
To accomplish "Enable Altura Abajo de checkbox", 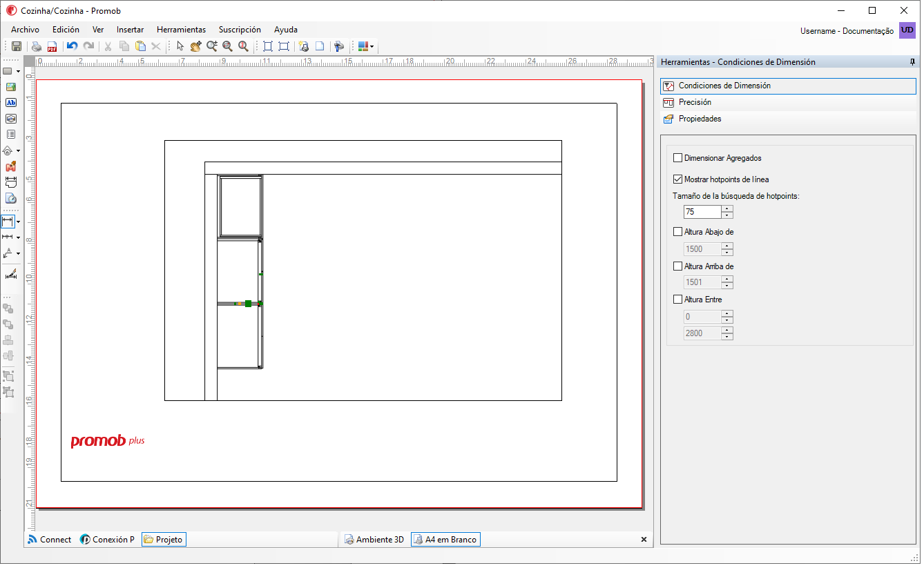I will coord(677,232).
